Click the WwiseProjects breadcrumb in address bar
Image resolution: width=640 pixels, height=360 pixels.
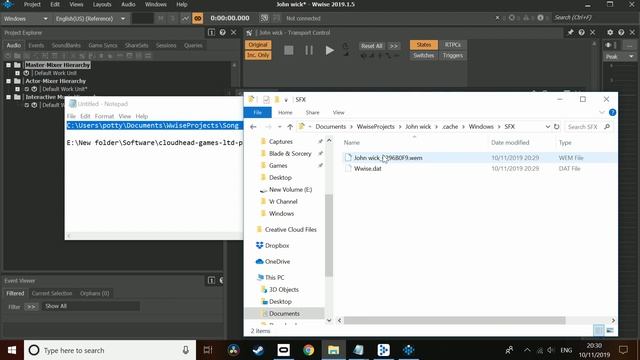[376, 127]
